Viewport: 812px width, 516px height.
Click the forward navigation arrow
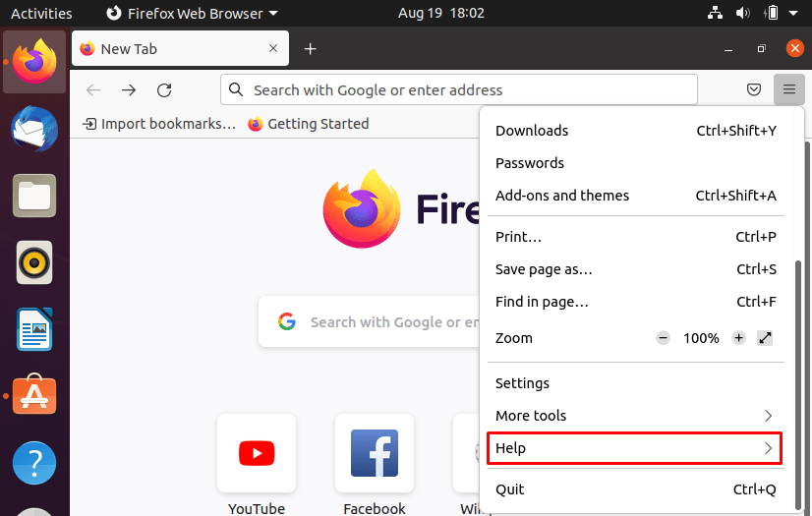pyautogui.click(x=129, y=90)
